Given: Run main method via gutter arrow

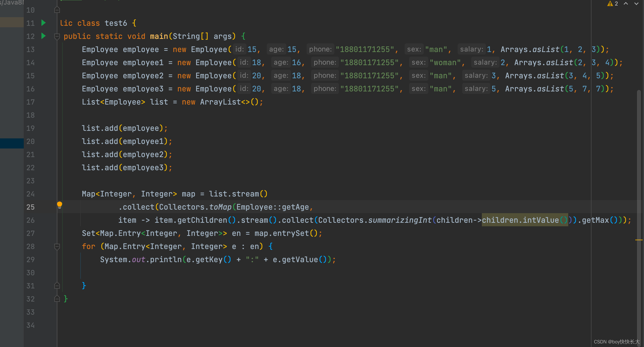Looking at the screenshot, I should [x=43, y=36].
